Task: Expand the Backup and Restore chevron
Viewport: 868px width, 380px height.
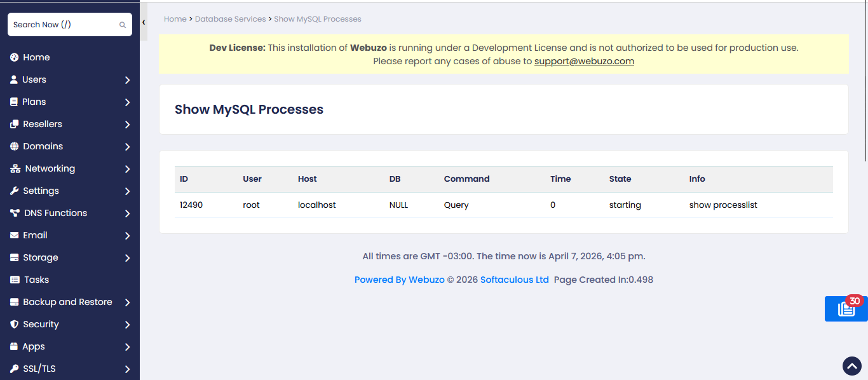Action: pos(127,302)
